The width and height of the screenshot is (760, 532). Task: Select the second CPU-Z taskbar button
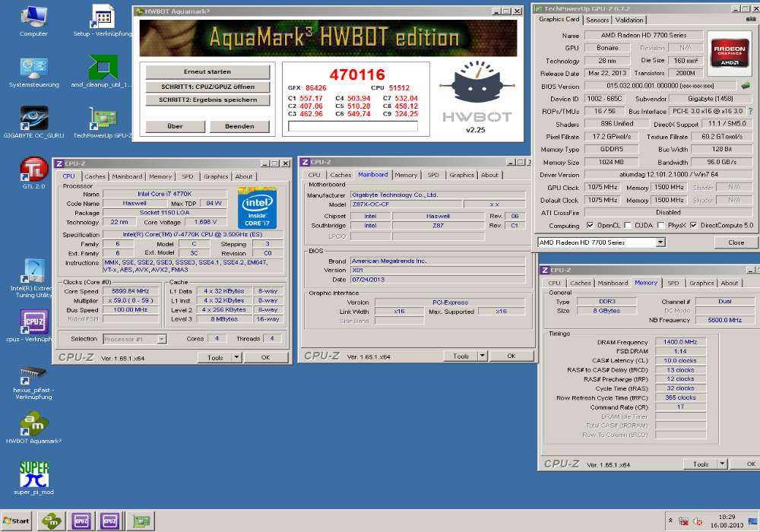[110, 521]
